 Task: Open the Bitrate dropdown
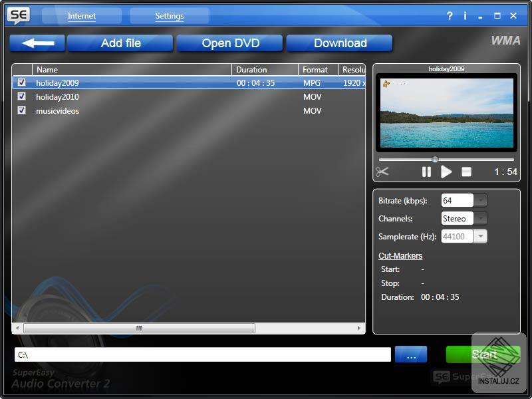coord(480,199)
